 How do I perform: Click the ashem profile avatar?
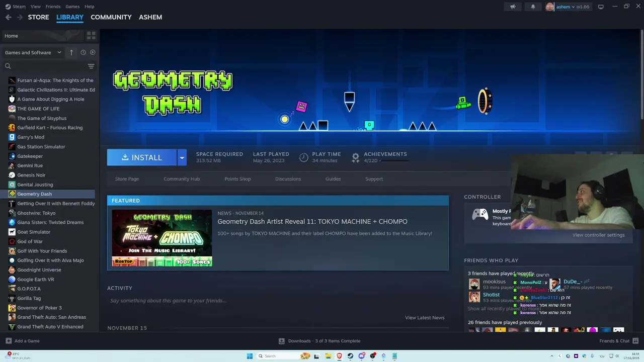point(550,7)
